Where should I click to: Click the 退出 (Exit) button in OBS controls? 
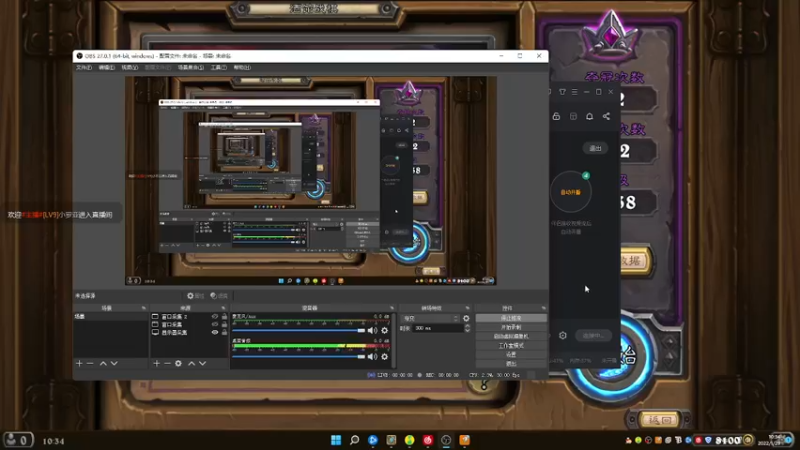click(x=511, y=364)
